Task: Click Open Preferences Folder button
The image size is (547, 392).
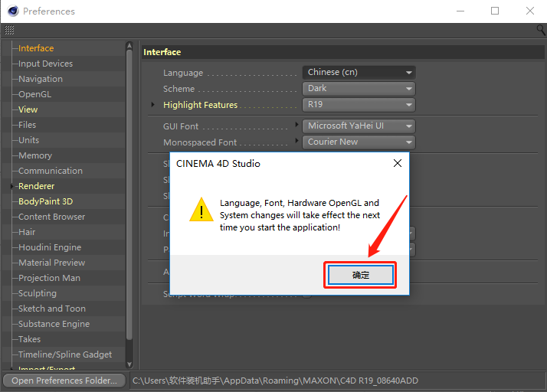Action: coord(64,381)
